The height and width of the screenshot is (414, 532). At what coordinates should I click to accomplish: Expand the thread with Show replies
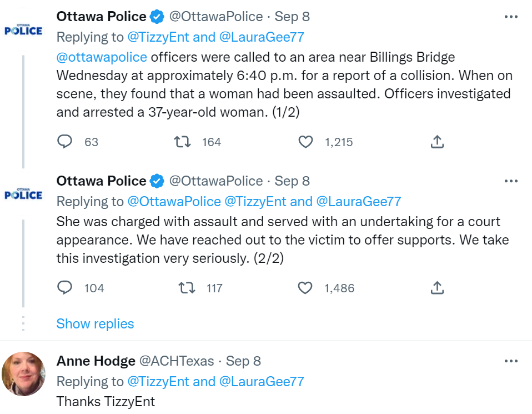click(95, 324)
